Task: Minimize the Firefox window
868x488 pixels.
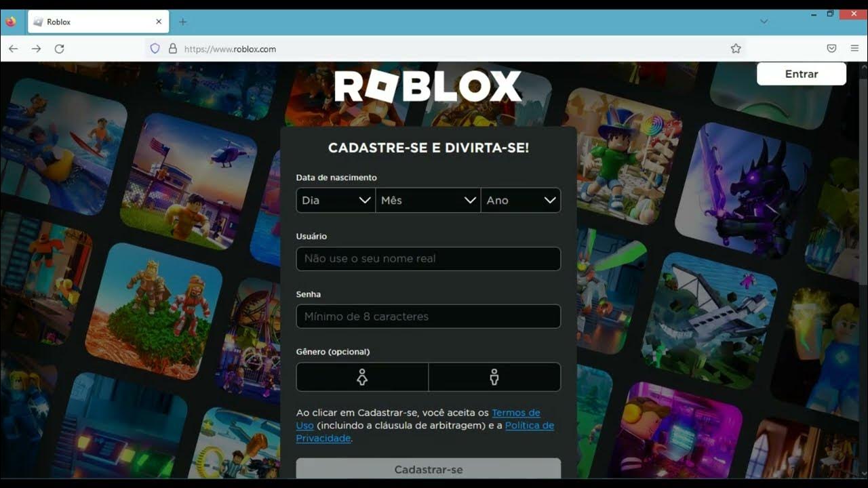Action: 813,14
